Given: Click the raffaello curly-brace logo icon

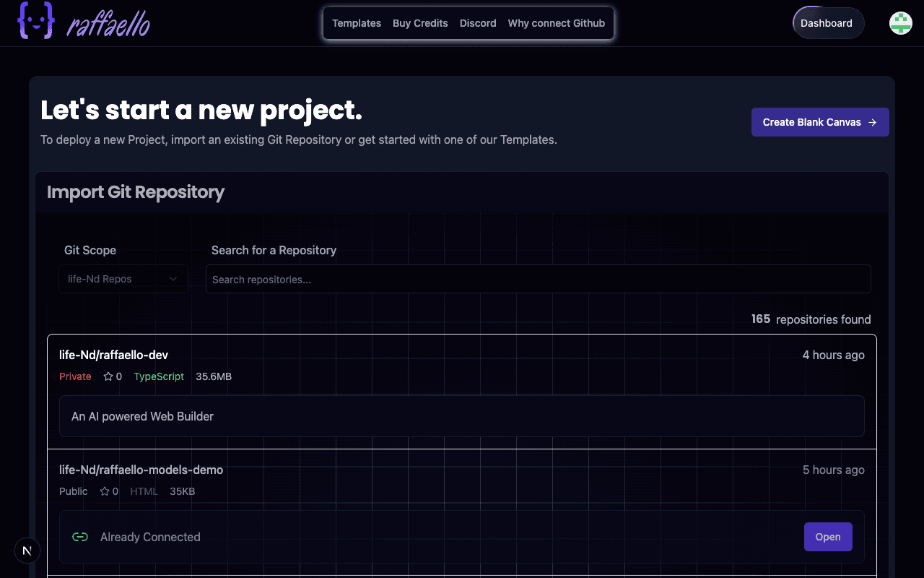Looking at the screenshot, I should (36, 21).
